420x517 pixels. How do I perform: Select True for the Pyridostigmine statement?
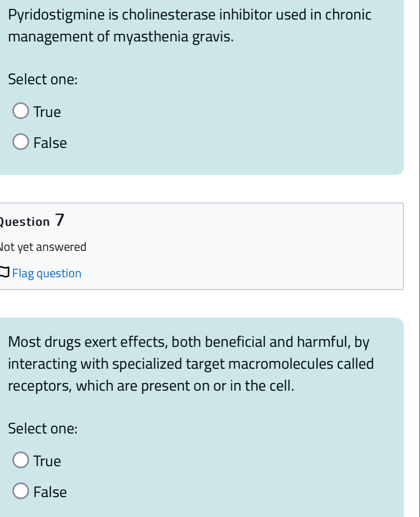(x=21, y=112)
